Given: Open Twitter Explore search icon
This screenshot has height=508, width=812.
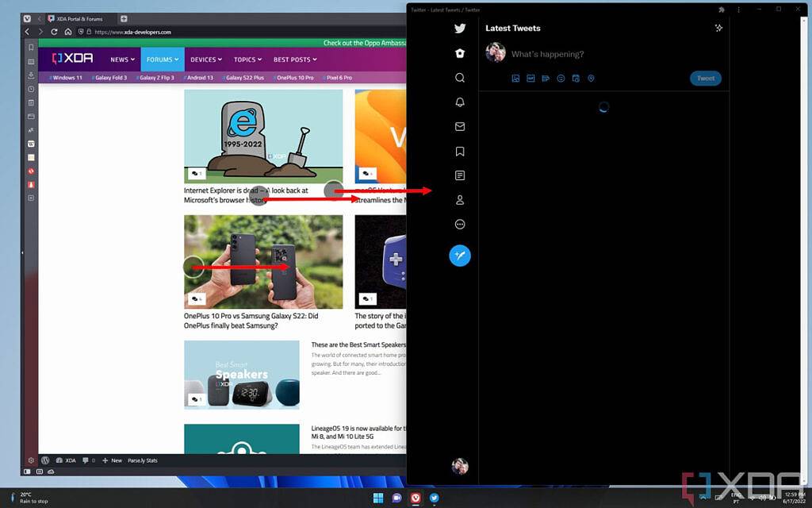Looking at the screenshot, I should pos(460,78).
